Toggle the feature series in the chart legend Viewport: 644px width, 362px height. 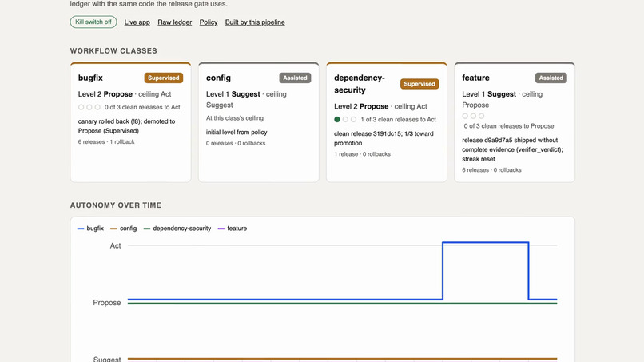coord(232,229)
